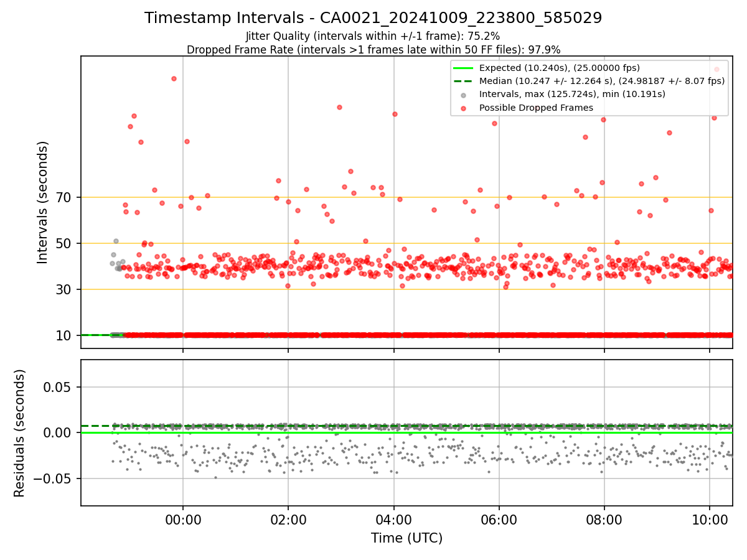This screenshot has height=560, width=747.
Task: Select the "Dropped Frame Rate" 97.9% subtitle line
Action: (x=374, y=50)
